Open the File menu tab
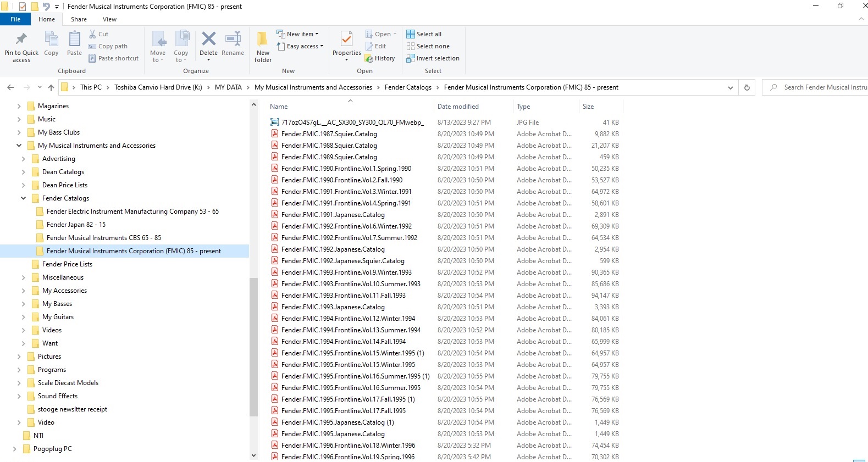 15,19
